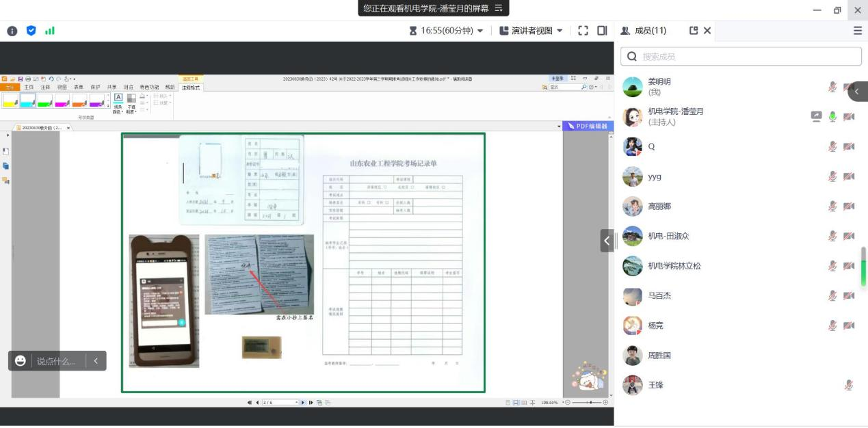Click the member 周胜国 in the list

pos(659,356)
